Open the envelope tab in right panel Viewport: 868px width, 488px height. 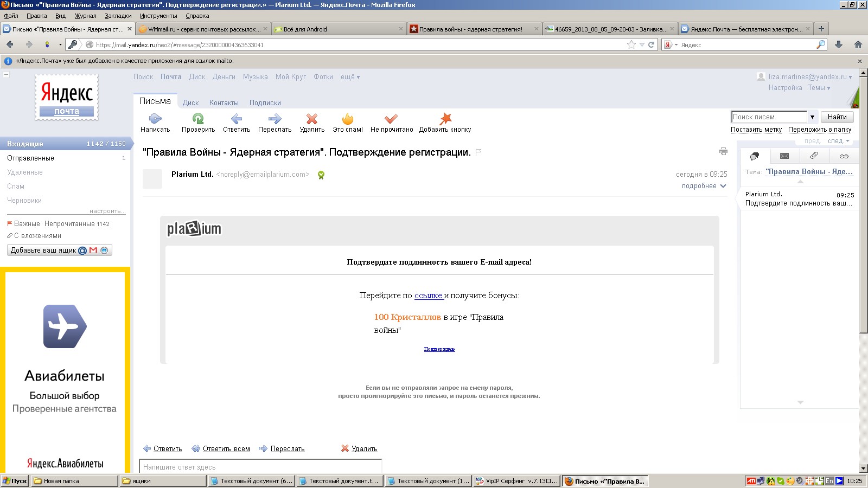[784, 156]
